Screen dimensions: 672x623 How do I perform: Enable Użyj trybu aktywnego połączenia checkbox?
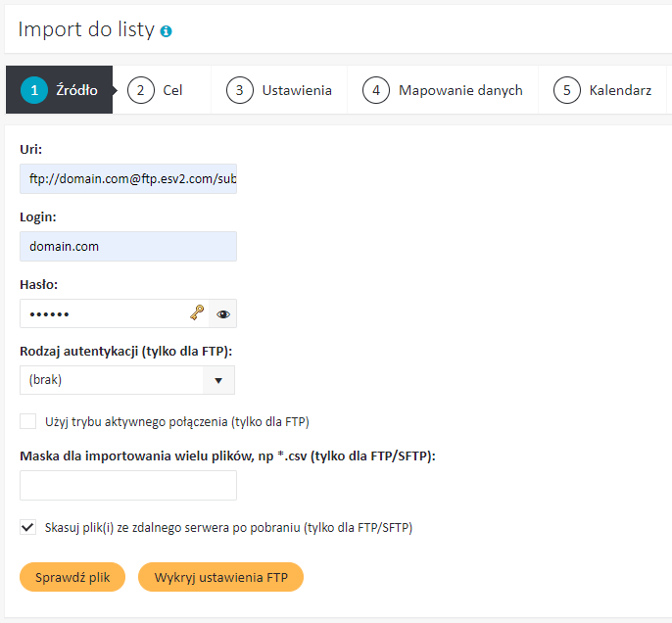(x=27, y=421)
